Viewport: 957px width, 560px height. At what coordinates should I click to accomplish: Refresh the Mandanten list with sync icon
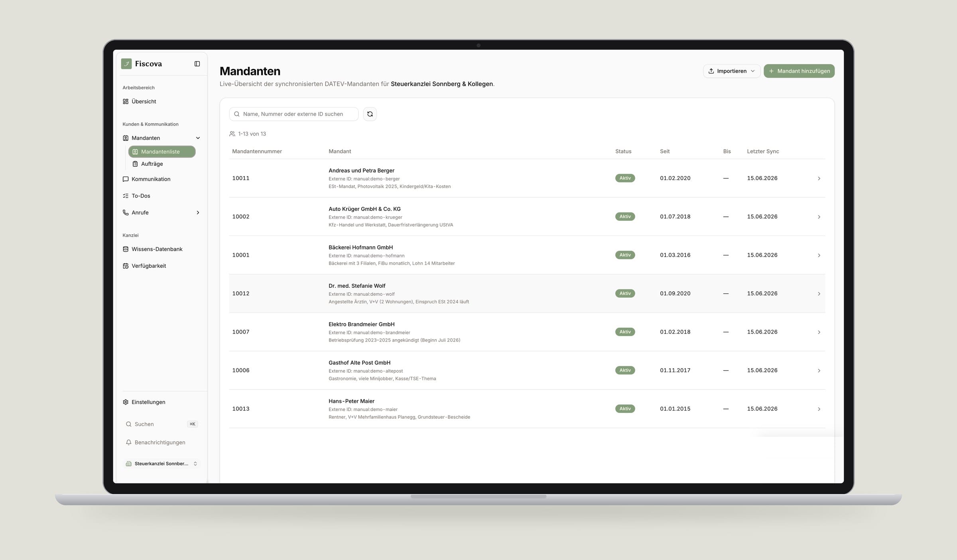370,114
